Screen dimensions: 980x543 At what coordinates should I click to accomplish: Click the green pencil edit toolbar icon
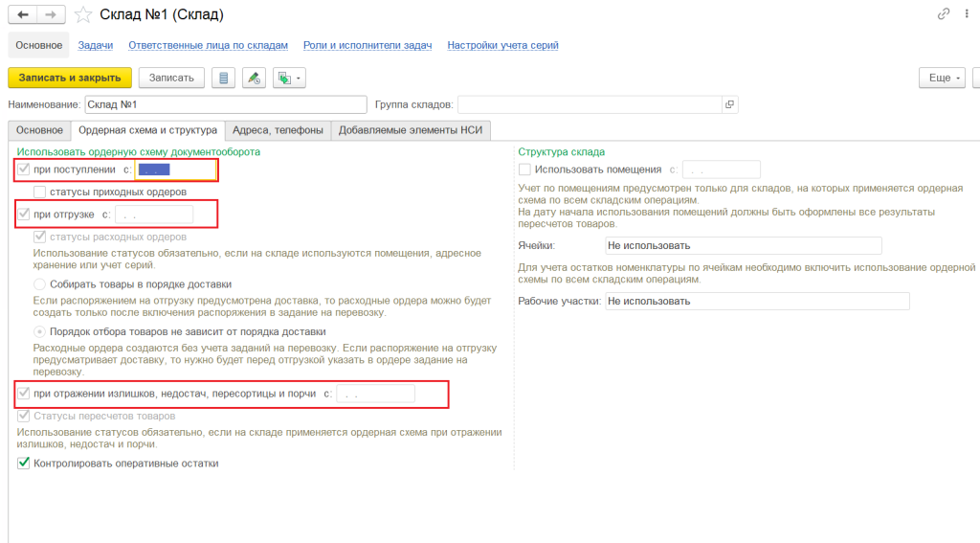254,79
